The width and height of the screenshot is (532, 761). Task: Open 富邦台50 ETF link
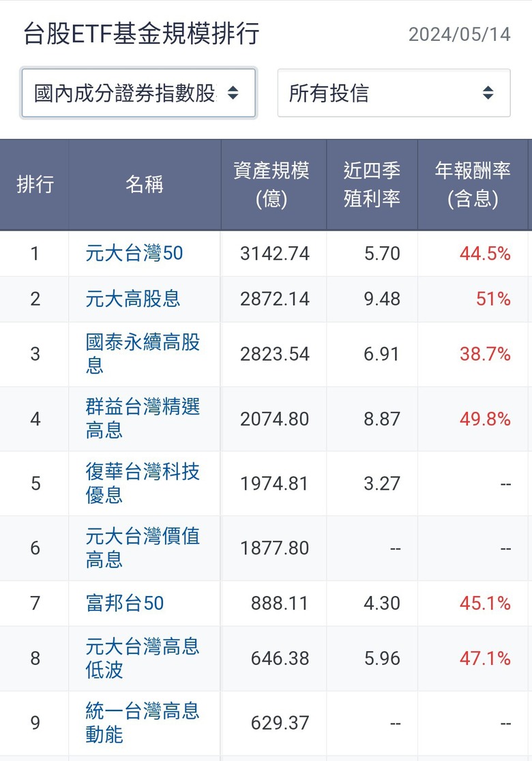125,603
